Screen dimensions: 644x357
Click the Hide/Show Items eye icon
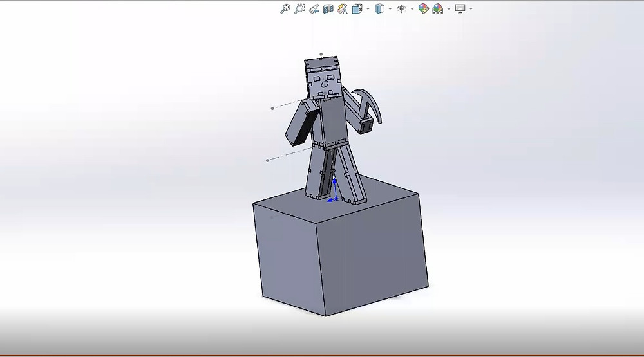[402, 8]
